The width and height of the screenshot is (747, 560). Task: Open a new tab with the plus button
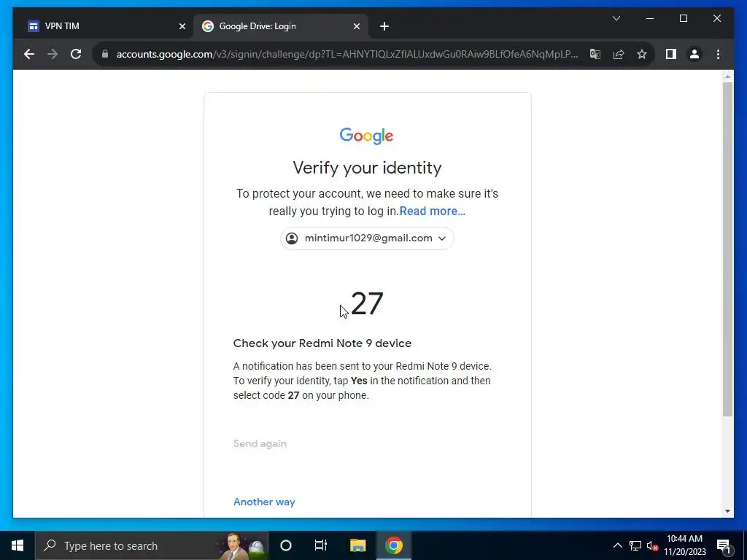(x=384, y=27)
